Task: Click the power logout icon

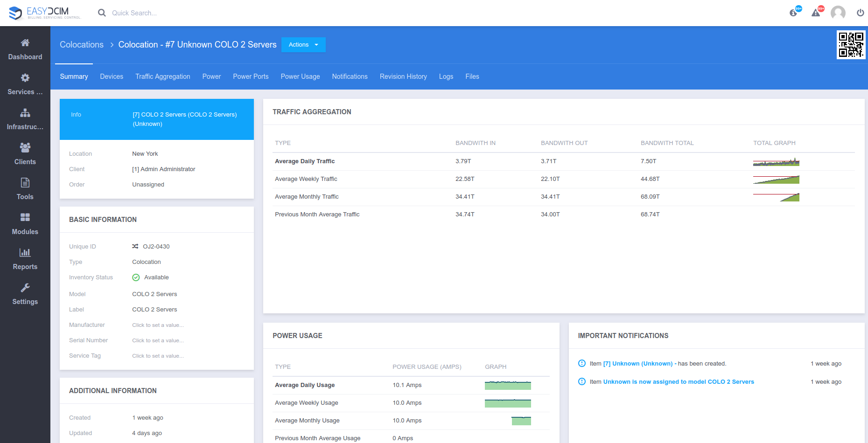Action: pyautogui.click(x=860, y=13)
